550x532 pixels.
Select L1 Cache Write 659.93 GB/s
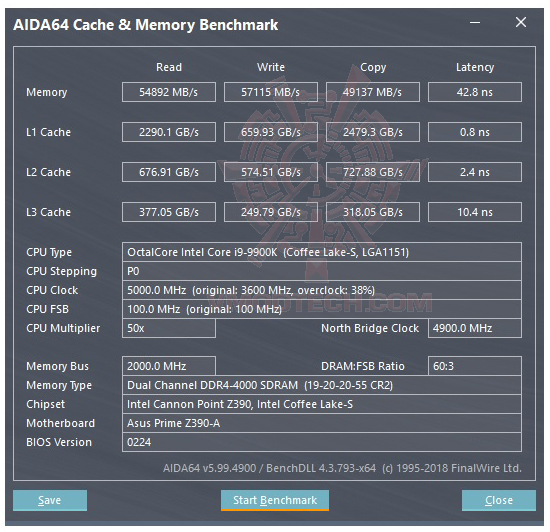[x=271, y=132]
